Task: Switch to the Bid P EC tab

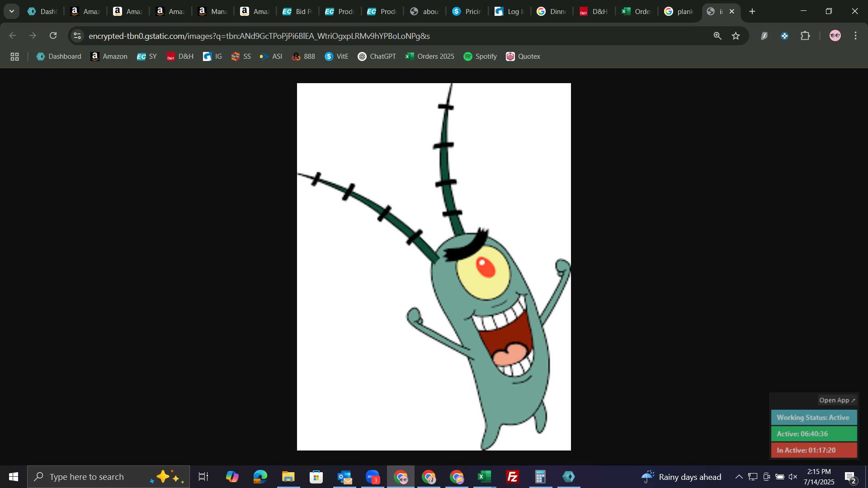Action: [297, 11]
